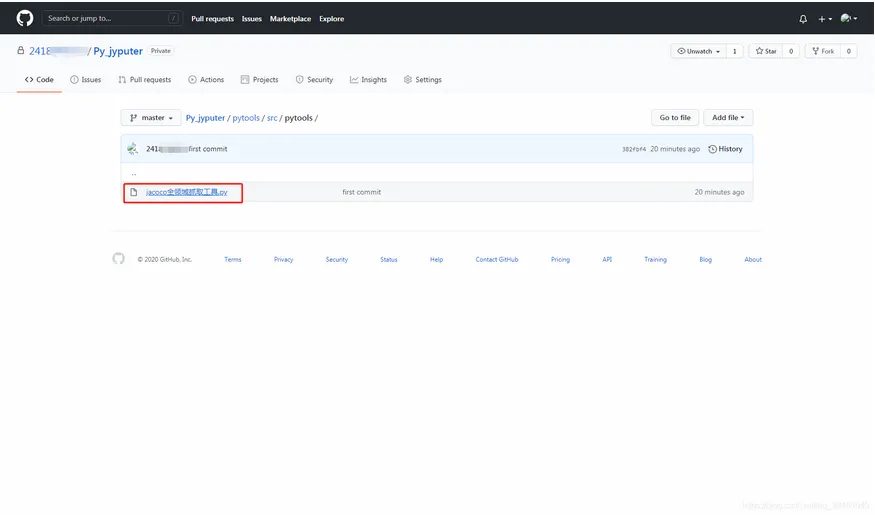Open About footer link
Screen dimensions: 875x515
[x=753, y=259]
